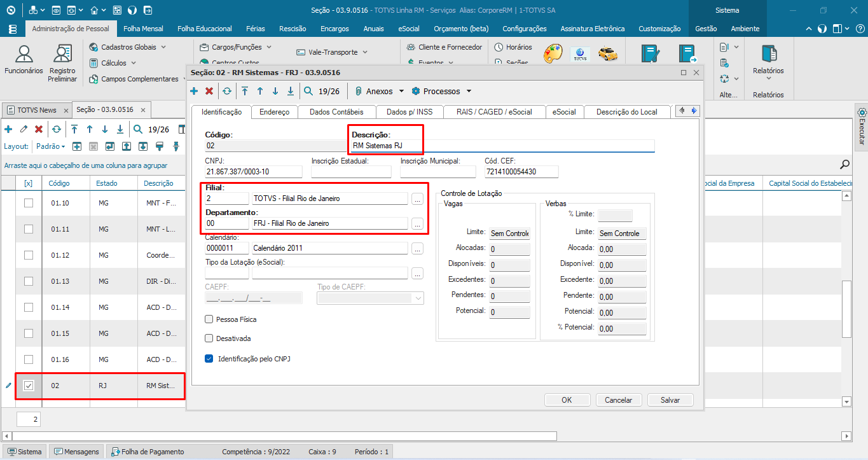
Task: Open the Layout Padrão dropdown
Action: tap(51, 146)
